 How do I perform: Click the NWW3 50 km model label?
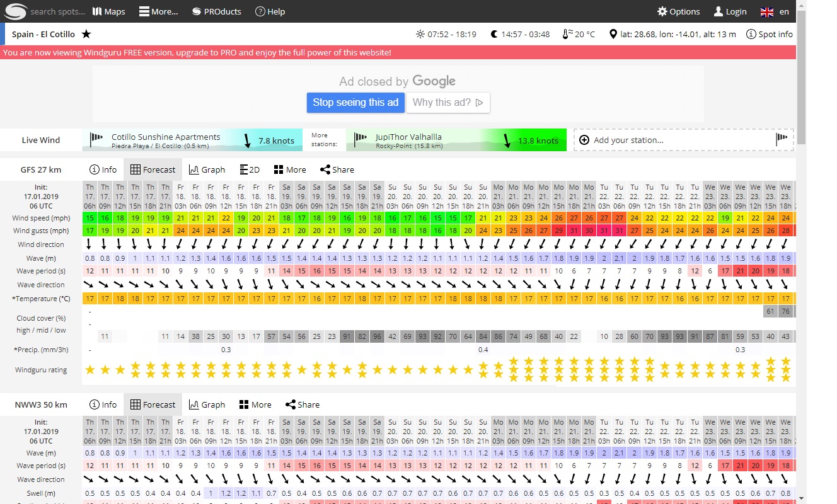coord(41,404)
